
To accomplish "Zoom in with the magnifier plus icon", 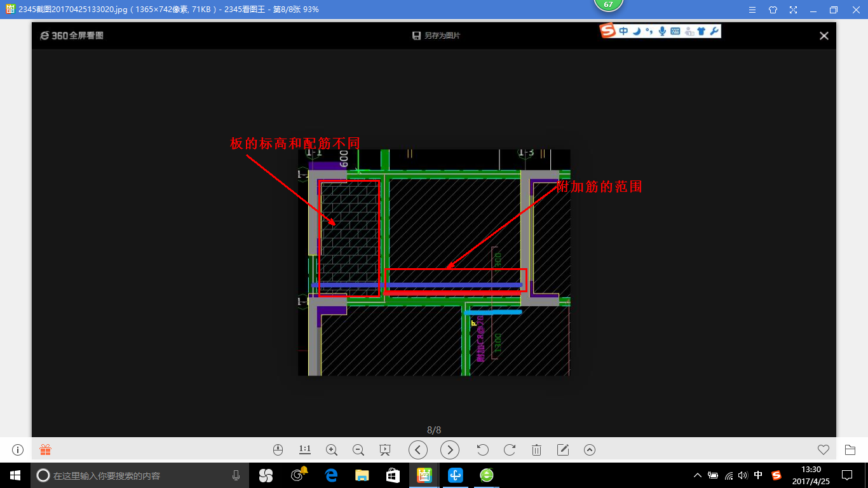I will tap(332, 450).
